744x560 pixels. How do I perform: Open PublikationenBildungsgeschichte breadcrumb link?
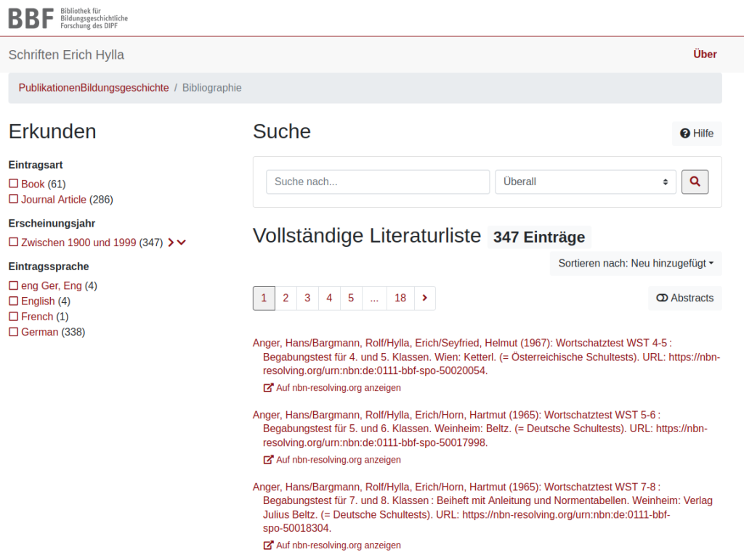tap(94, 88)
